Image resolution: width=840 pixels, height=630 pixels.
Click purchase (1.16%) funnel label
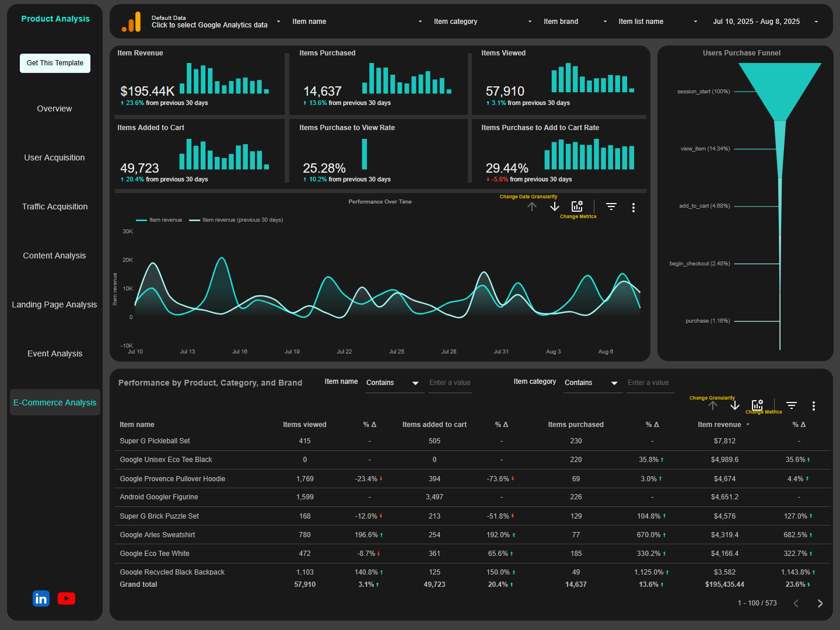(708, 321)
